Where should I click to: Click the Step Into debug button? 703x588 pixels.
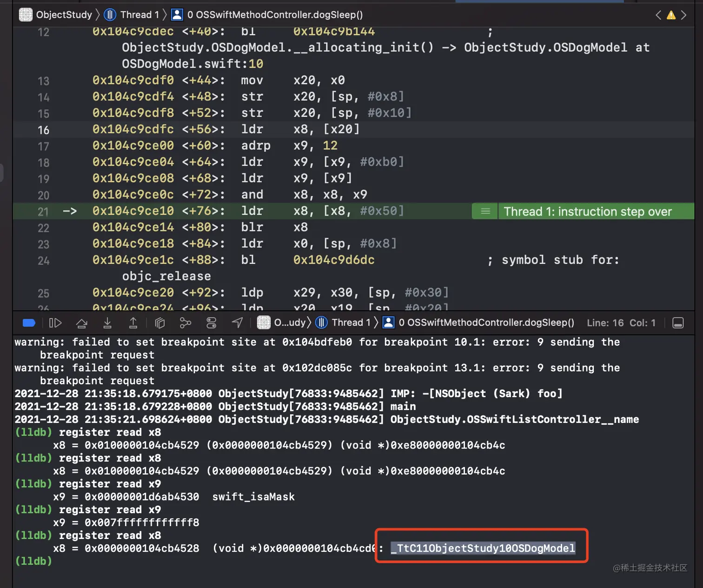pos(107,323)
